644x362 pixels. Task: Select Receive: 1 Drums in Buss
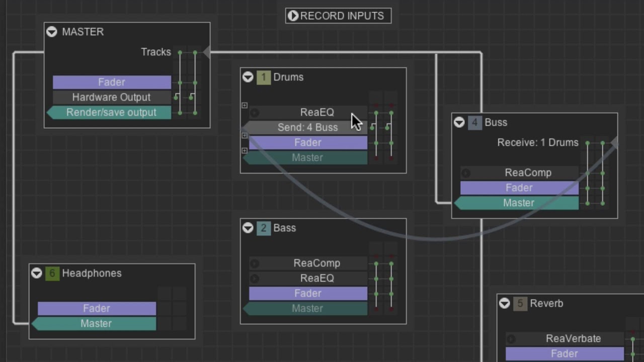click(x=538, y=143)
